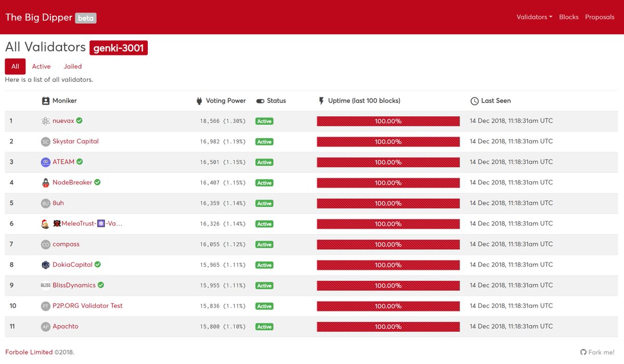Open the NodeBreaker validator link

(72, 183)
